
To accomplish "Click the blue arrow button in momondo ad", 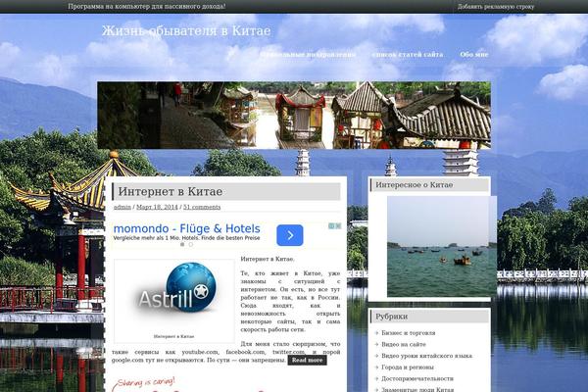I will point(290,235).
